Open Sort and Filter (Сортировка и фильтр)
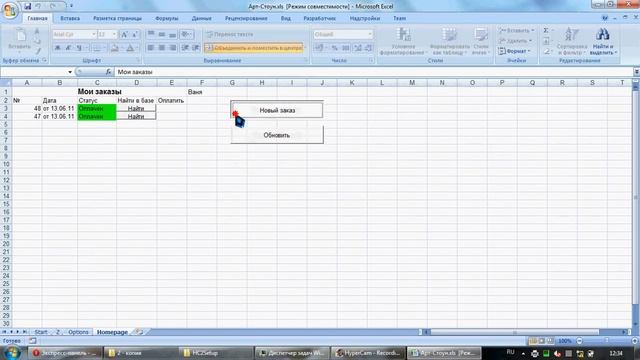Image resolution: width=640 pixels, height=360 pixels. click(571, 41)
